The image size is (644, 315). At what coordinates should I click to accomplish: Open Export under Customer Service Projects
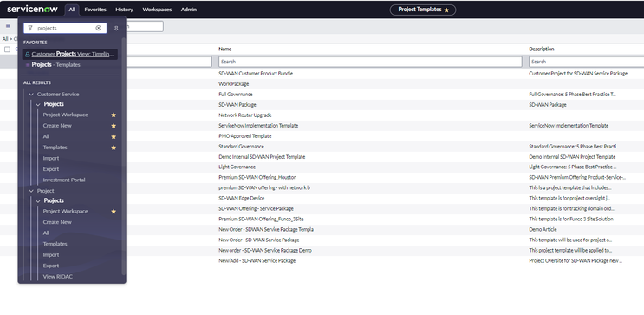point(51,169)
